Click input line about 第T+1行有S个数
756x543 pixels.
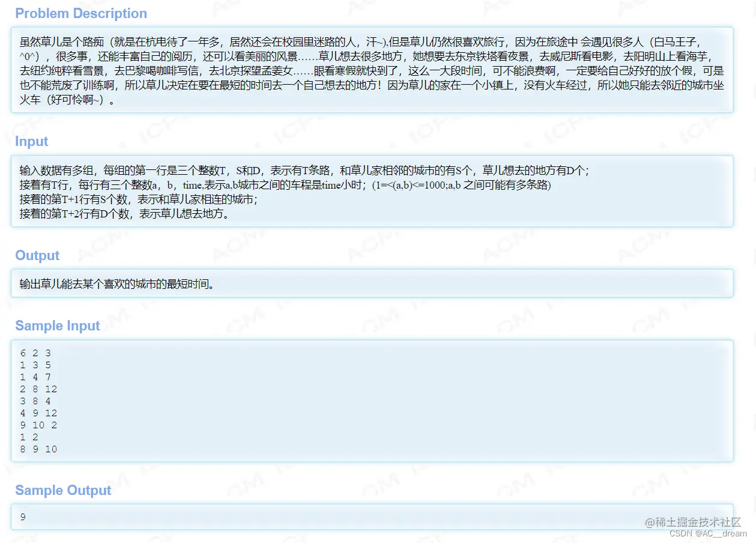point(138,199)
